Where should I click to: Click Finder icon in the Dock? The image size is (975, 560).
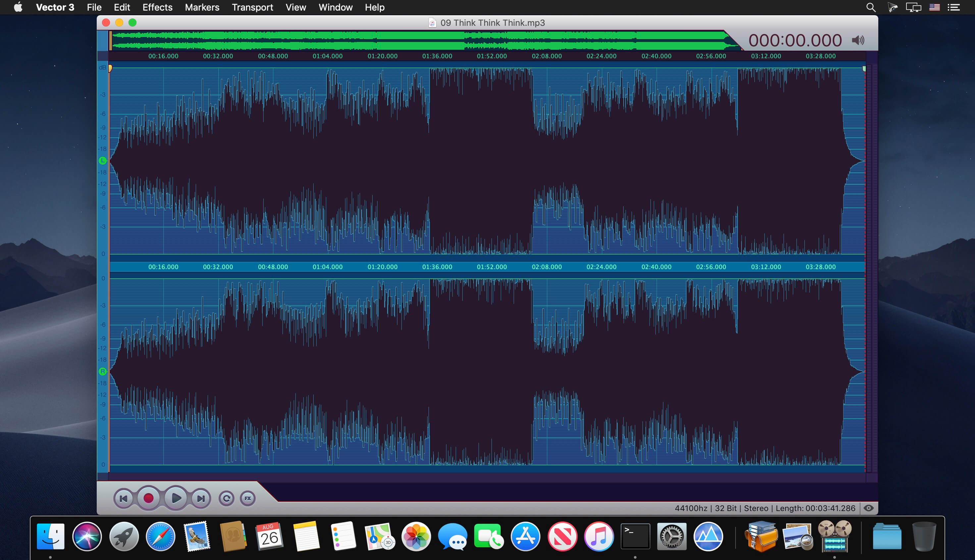point(52,536)
